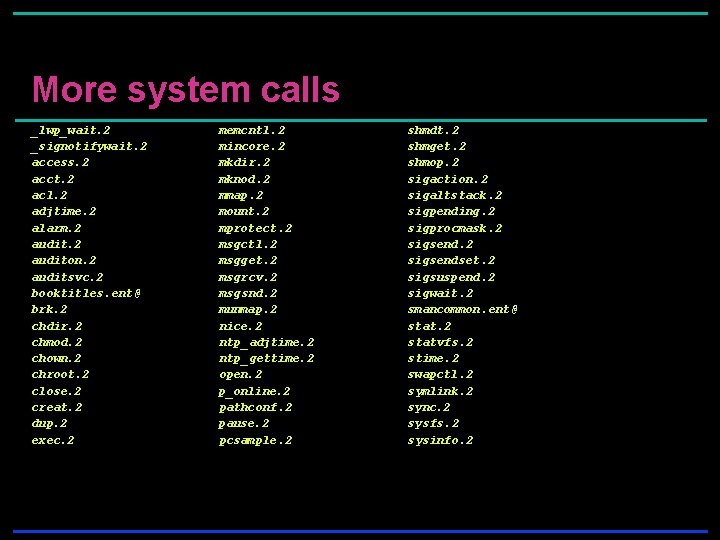Click the shmget.2 entry

437,147
